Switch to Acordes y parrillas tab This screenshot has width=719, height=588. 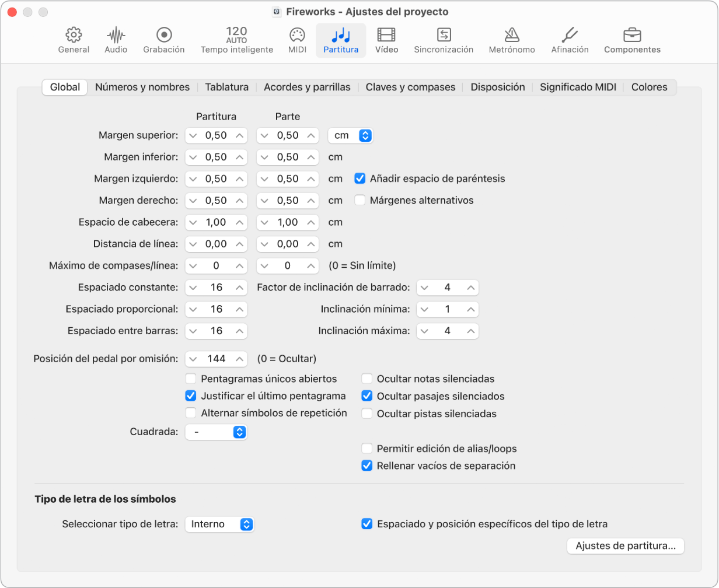[x=307, y=87]
